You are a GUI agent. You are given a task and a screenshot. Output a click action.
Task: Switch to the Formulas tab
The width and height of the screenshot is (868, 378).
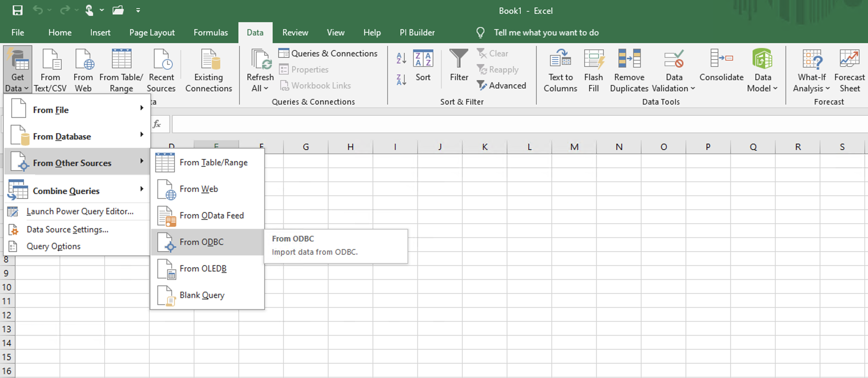pyautogui.click(x=210, y=32)
